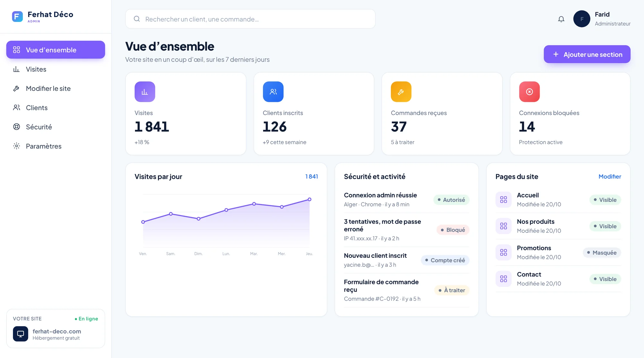Click the Mar. data point on chart
Screen dimensions: 644x358
click(254, 204)
